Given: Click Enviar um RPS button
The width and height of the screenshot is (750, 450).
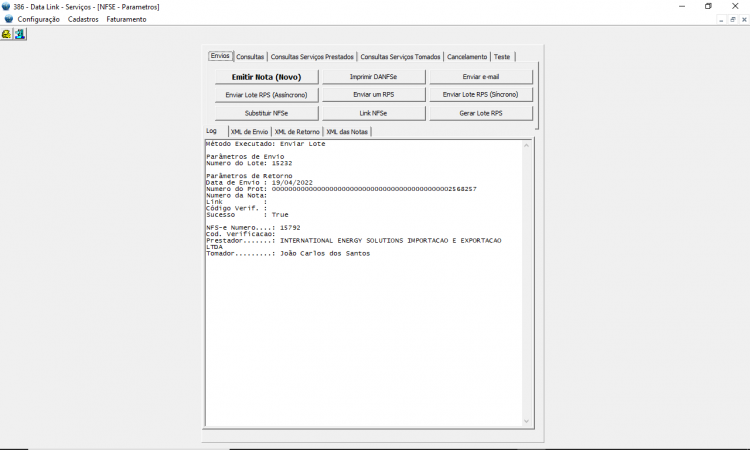Looking at the screenshot, I should coord(374,95).
